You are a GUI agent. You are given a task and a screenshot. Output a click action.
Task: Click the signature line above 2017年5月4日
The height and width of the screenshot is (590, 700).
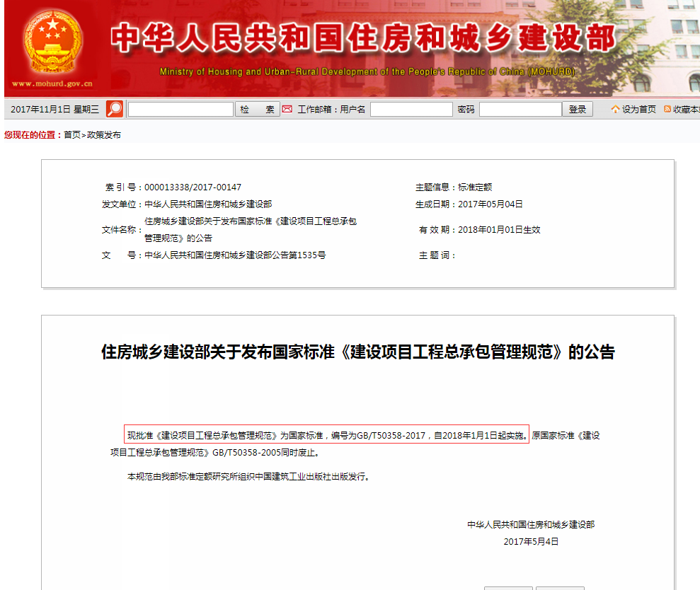(531, 524)
